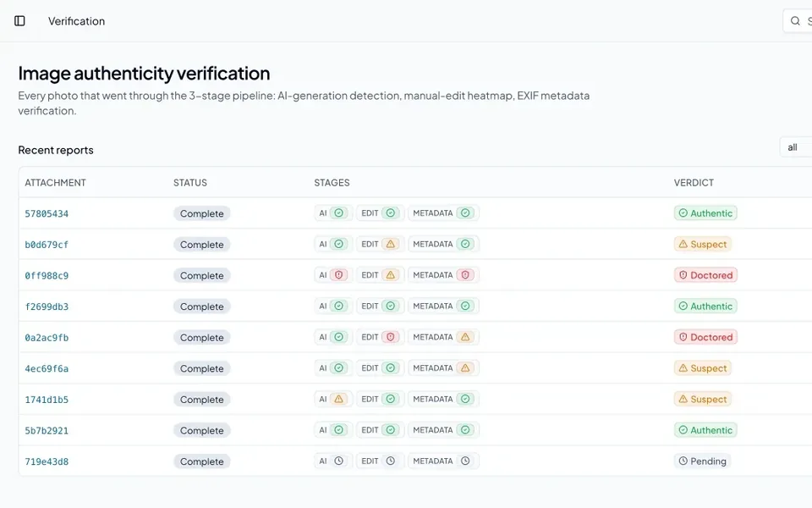Click the Image authenticity verification heading
Screen dimensions: 812x508
[144, 74]
